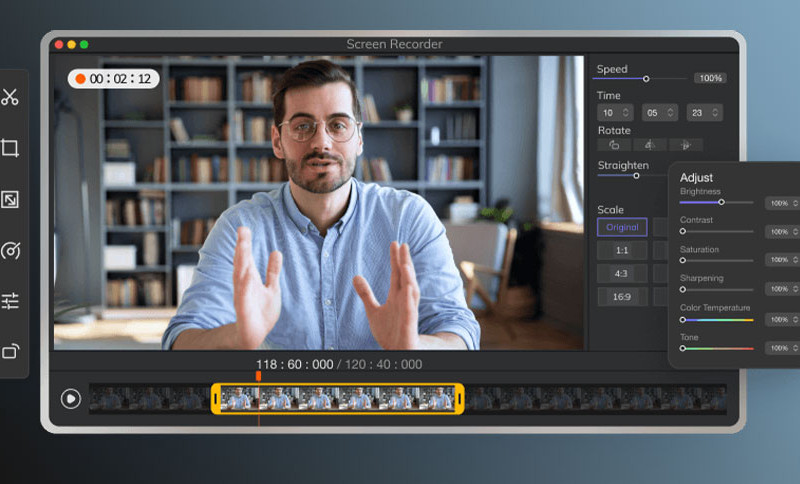
Task: Click the recording timer 00 : 02 : 12
Action: (x=120, y=79)
